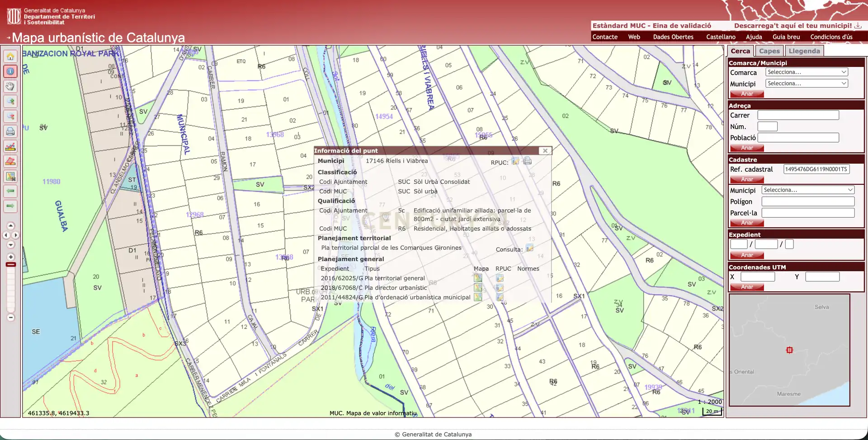Image resolution: width=868 pixels, height=440 pixels.
Task: Open the Contacte menu link
Action: (605, 37)
